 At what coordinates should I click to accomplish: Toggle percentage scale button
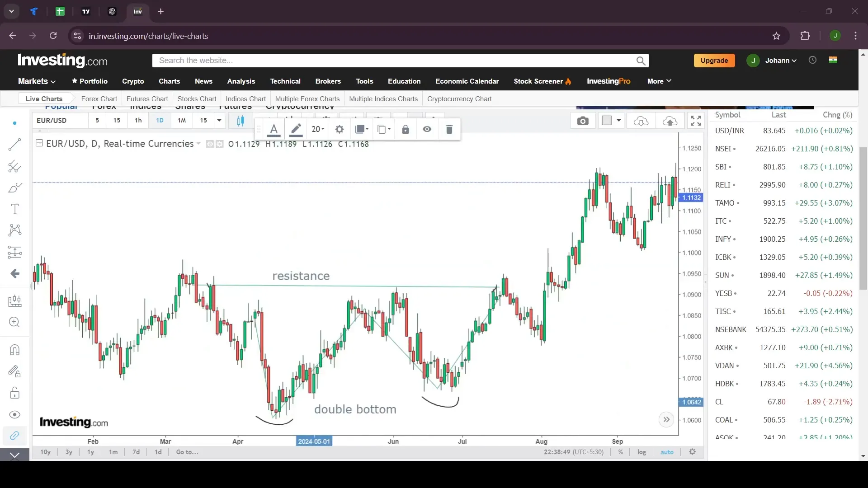(621, 452)
